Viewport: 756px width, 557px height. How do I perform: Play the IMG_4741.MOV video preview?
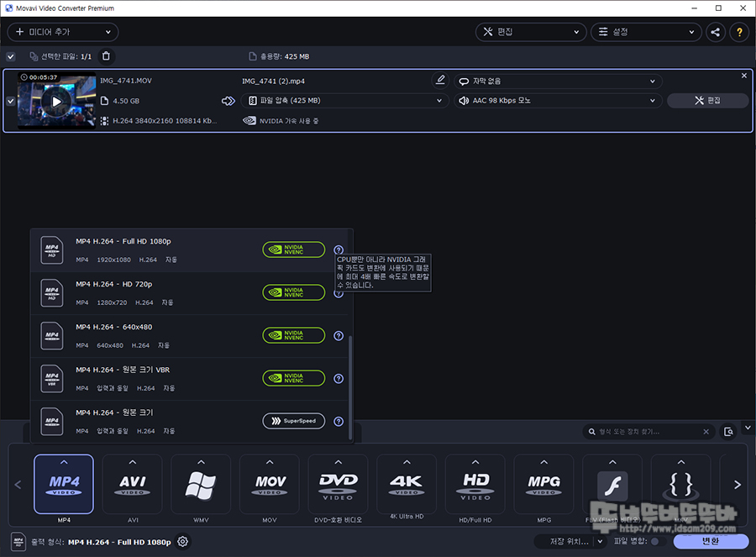(x=56, y=102)
